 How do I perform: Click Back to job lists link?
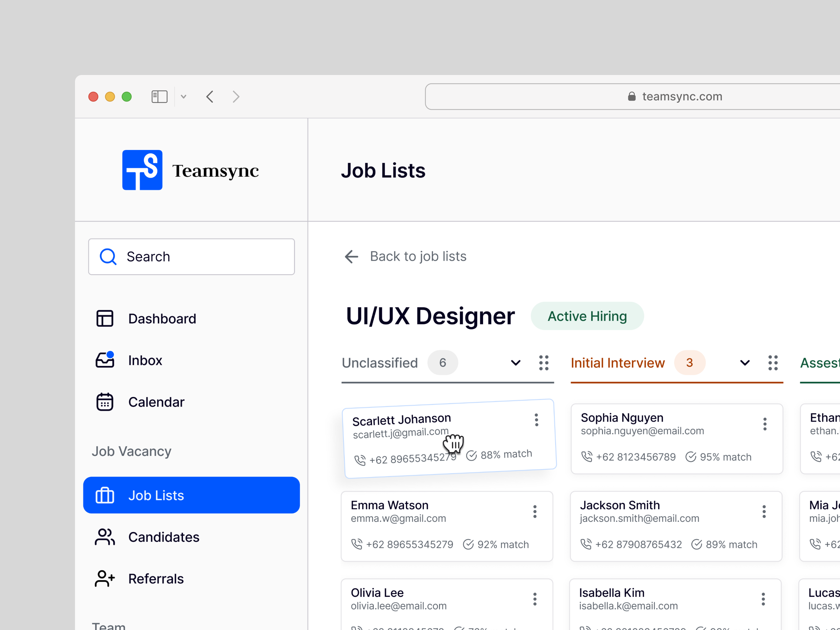click(418, 256)
